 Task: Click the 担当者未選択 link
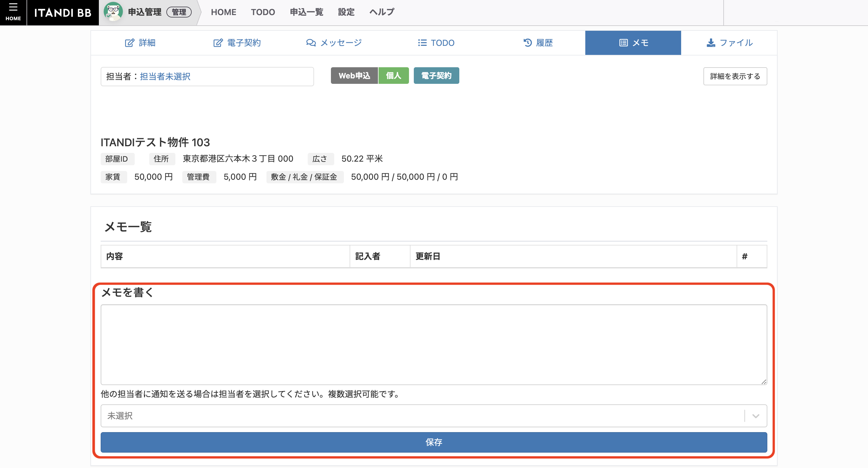click(x=165, y=77)
